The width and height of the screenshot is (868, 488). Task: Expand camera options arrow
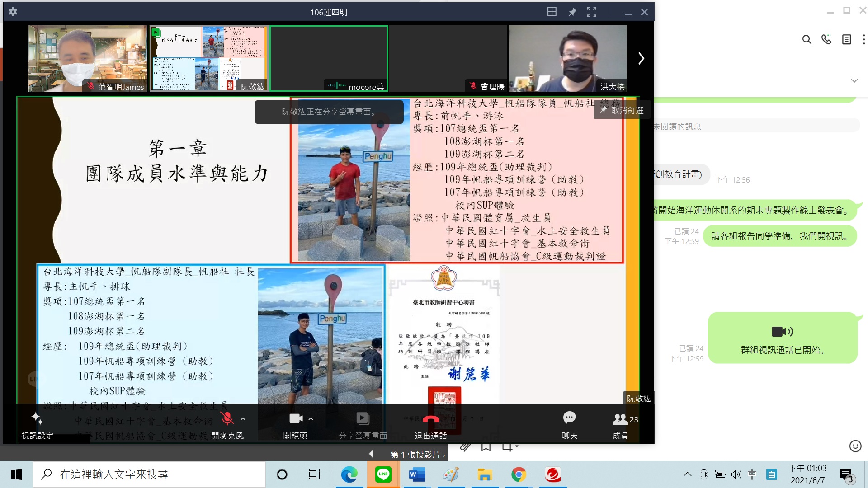[x=311, y=419]
